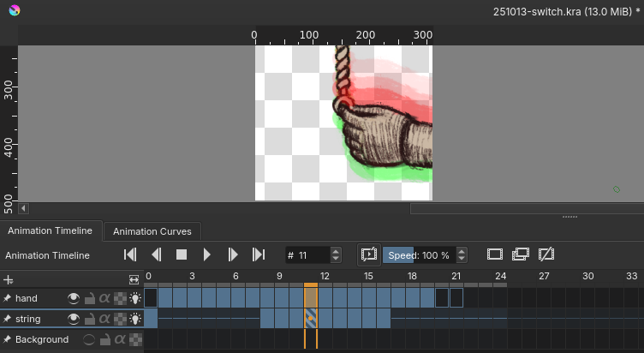644x353 pixels.
Task: Show the Background layer via visibility icon
Action: click(x=89, y=339)
